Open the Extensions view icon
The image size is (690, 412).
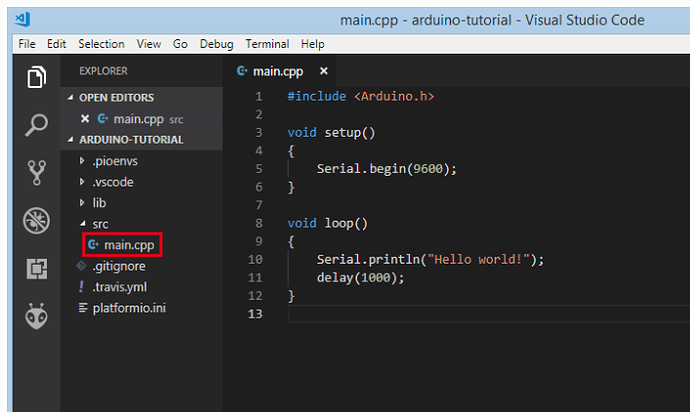tap(37, 269)
